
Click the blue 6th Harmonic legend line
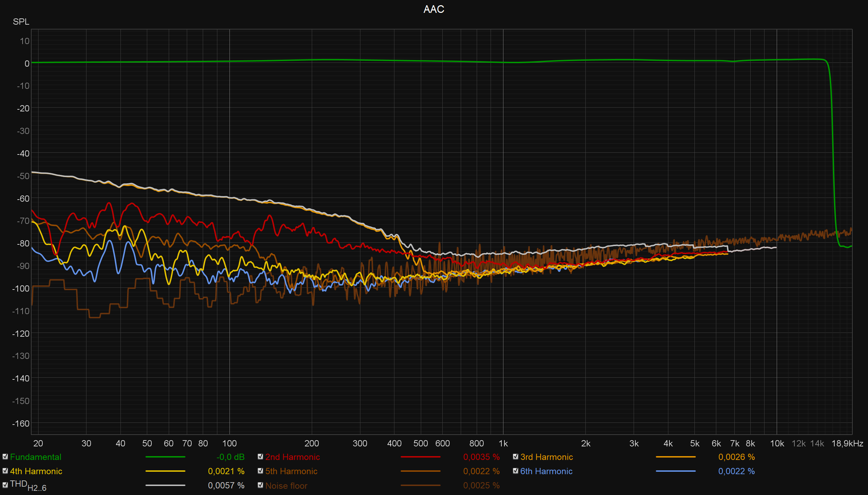pyautogui.click(x=676, y=471)
